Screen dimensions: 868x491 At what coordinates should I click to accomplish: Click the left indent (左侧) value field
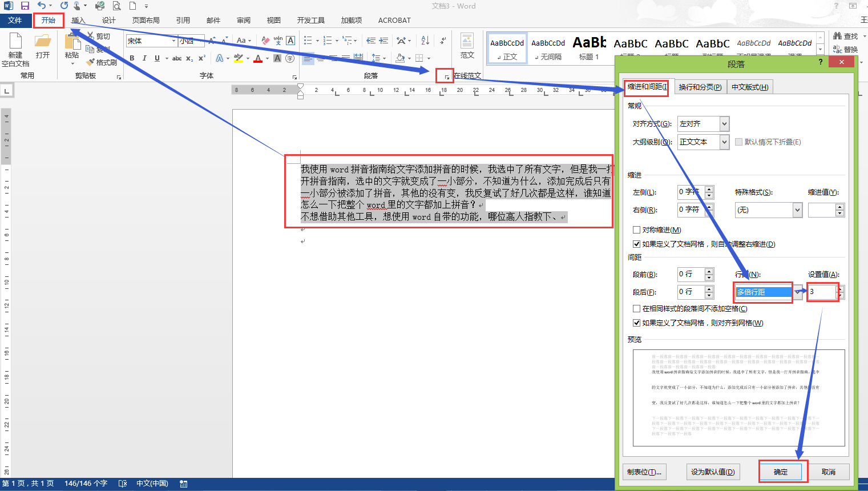click(691, 192)
